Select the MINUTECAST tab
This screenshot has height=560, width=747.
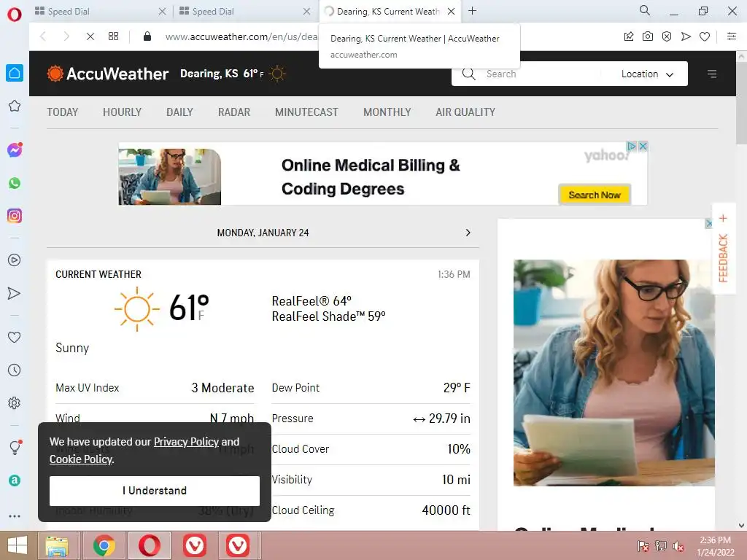306,112
